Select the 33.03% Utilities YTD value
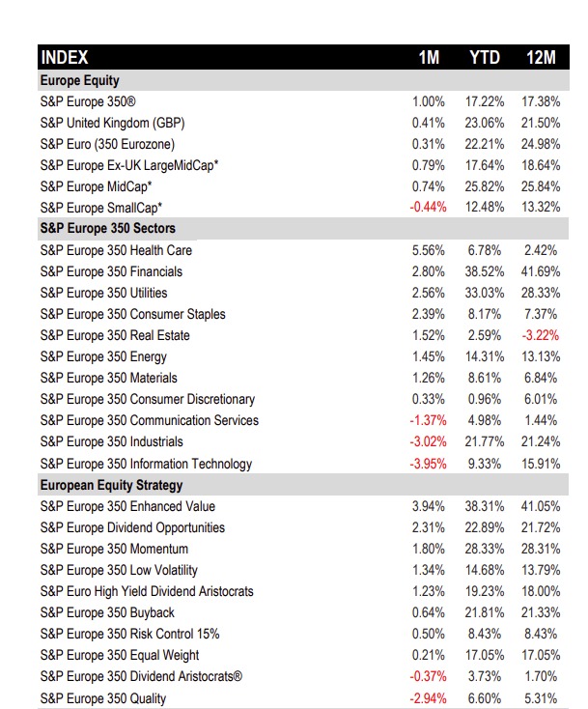The image size is (588, 709). (484, 293)
